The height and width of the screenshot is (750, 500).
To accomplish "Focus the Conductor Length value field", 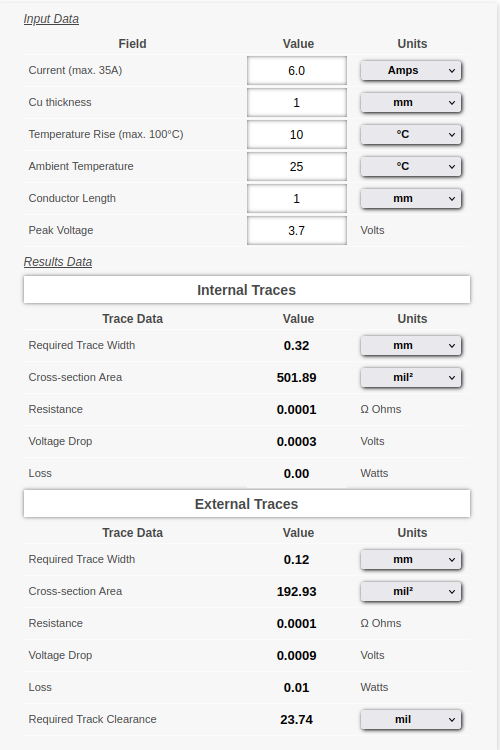I will click(x=297, y=199).
